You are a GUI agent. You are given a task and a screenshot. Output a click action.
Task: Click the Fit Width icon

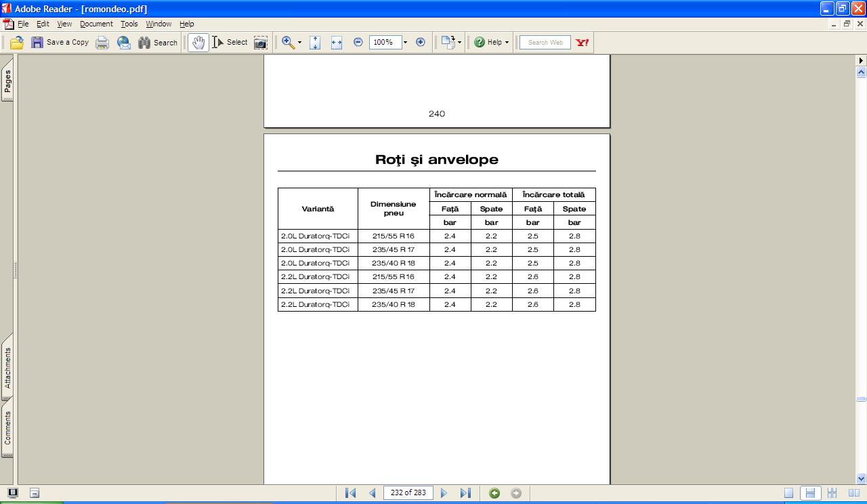(x=337, y=43)
